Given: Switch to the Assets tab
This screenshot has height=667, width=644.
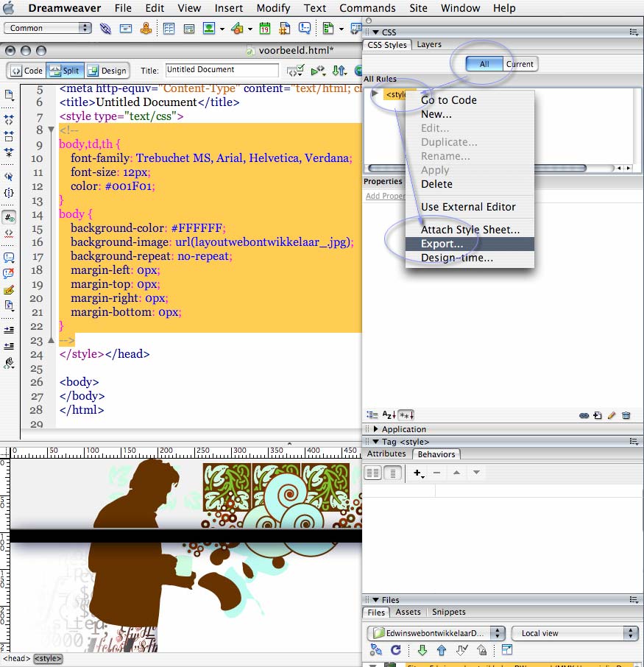Looking at the screenshot, I should 408,612.
